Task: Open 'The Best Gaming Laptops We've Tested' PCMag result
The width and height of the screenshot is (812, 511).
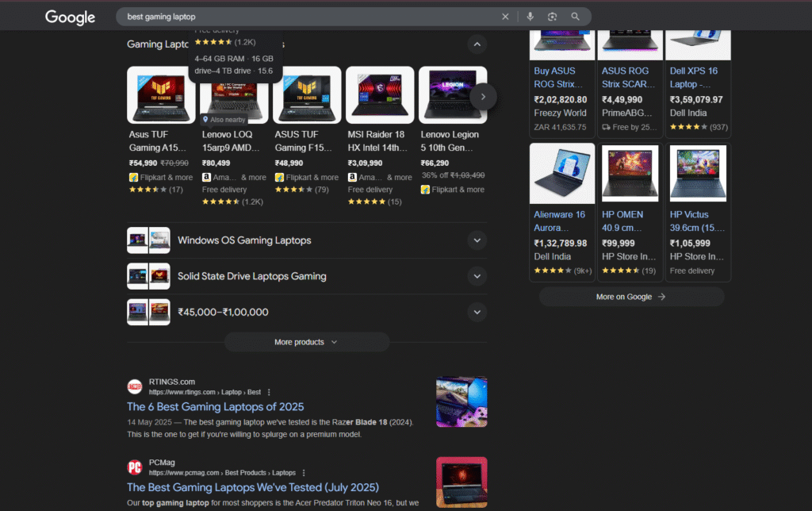Action: point(253,488)
